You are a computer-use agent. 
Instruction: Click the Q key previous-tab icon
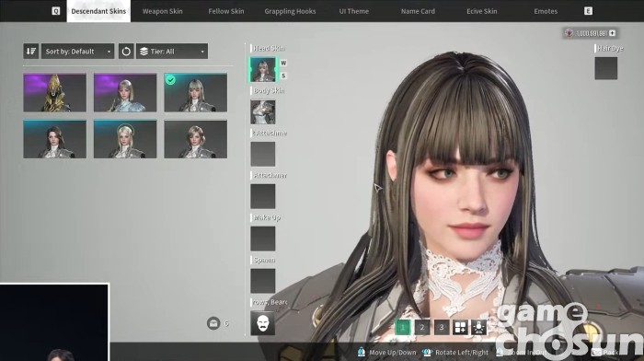56,11
